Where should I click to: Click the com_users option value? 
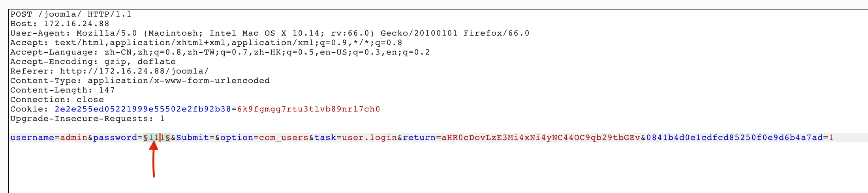pos(284,138)
